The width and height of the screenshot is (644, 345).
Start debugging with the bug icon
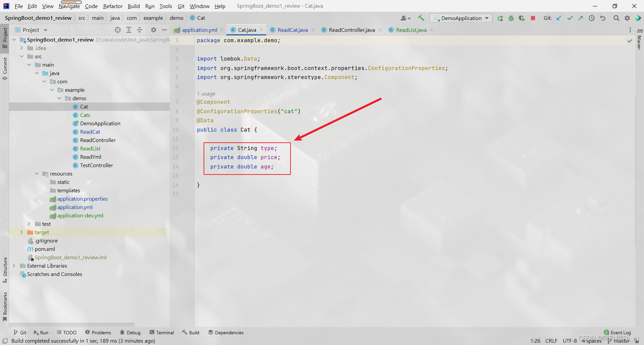[x=511, y=18]
